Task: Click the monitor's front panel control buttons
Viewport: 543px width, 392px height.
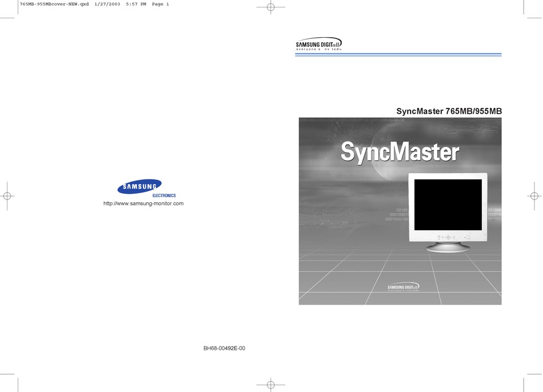Action: click(x=454, y=237)
